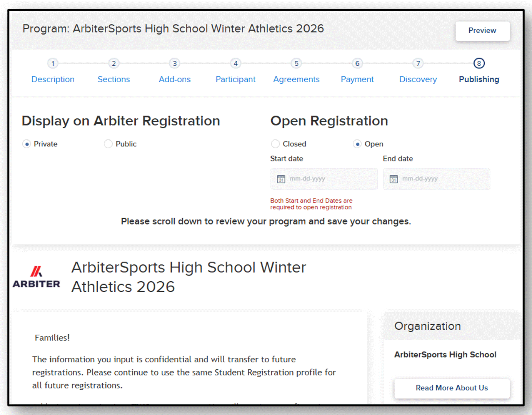The height and width of the screenshot is (415, 532).
Task: Click step 3 circle icon
Action: (175, 63)
